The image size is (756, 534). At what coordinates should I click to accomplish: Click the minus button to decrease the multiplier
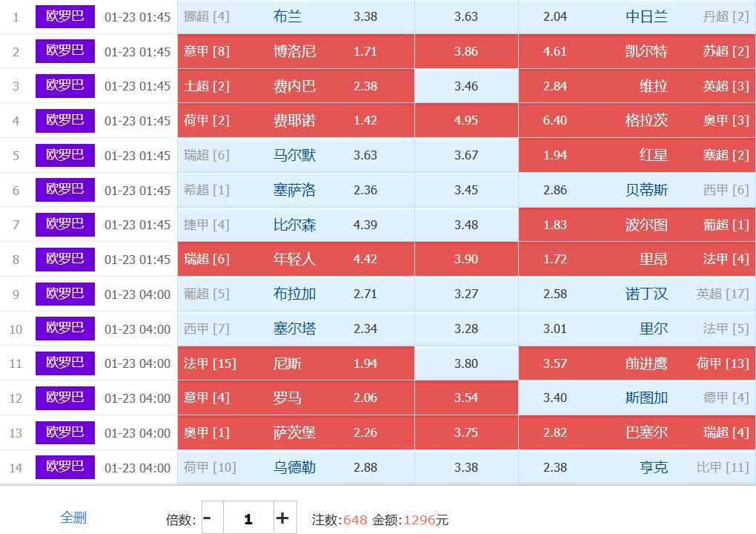tap(207, 518)
